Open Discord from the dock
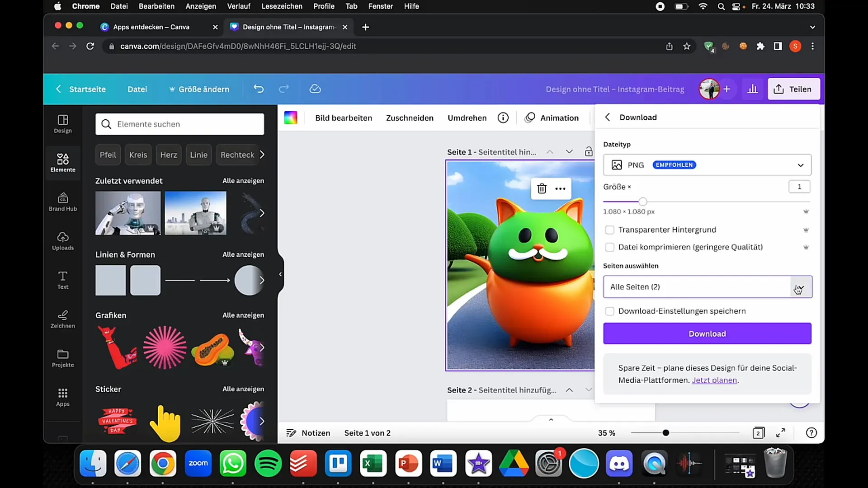The image size is (868, 488). 619,464
